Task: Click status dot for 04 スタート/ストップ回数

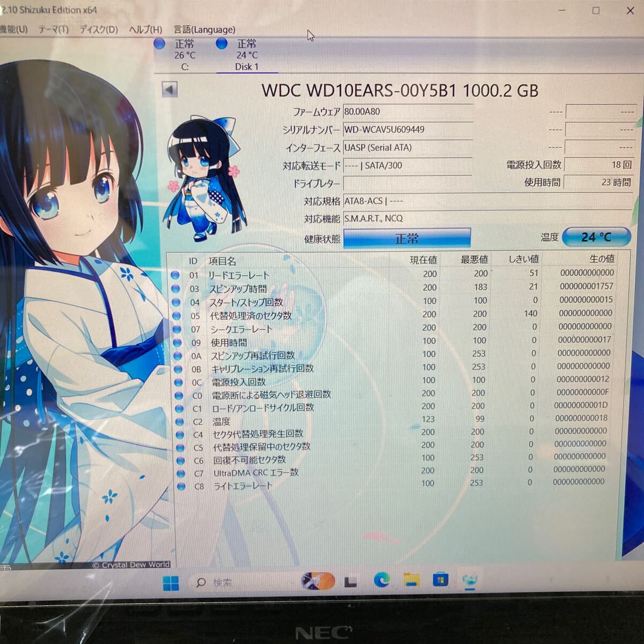Action: 176,302
